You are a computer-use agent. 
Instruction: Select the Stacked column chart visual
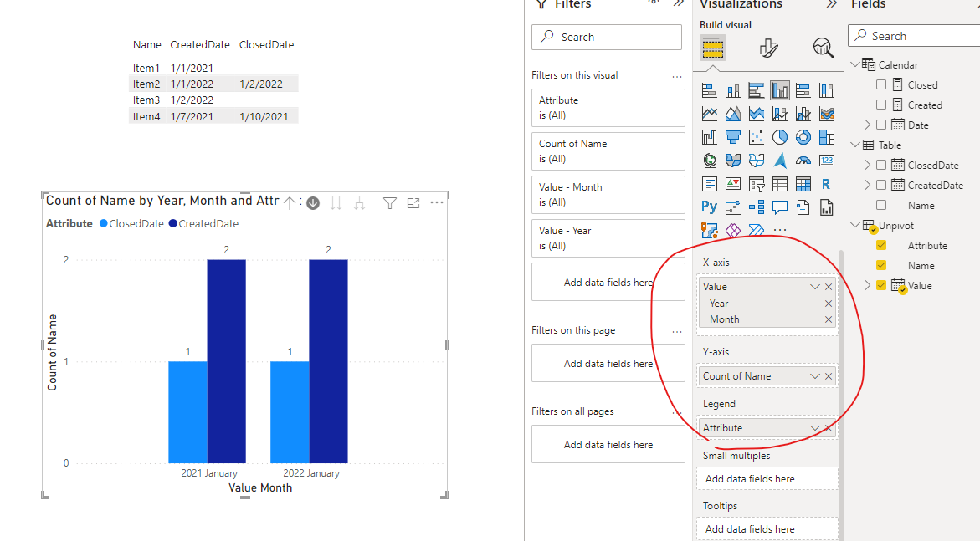732,90
